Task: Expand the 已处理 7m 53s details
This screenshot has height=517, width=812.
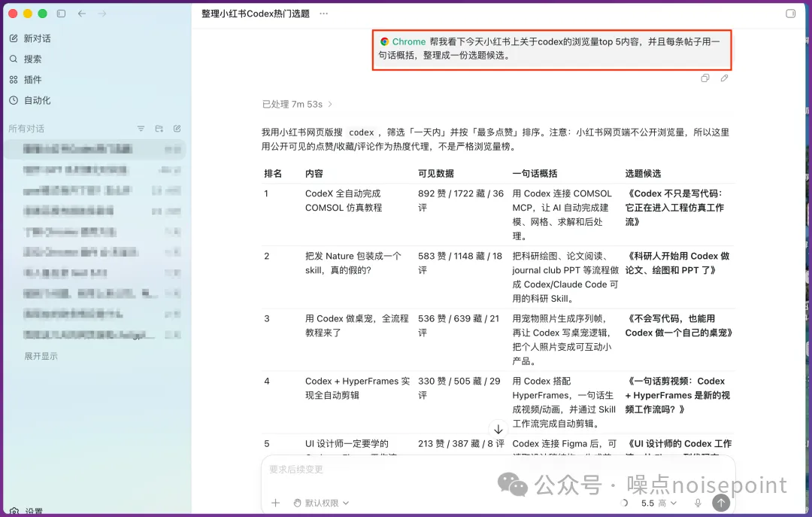Action: pyautogui.click(x=297, y=105)
